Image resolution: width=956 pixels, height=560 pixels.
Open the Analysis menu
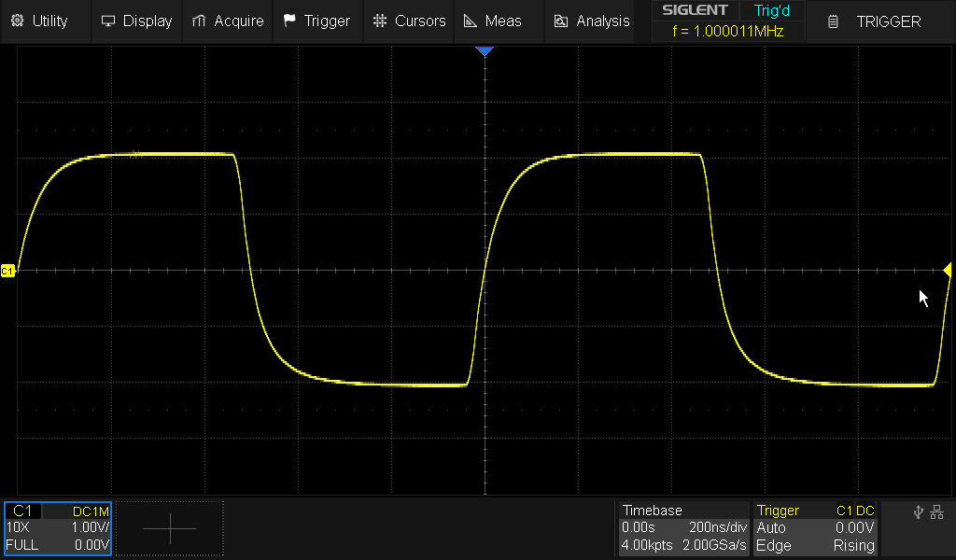click(x=592, y=21)
